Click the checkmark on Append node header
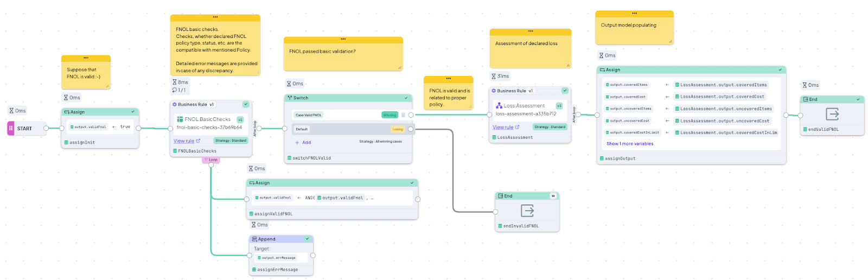This screenshot has height=280, width=868. [x=307, y=239]
